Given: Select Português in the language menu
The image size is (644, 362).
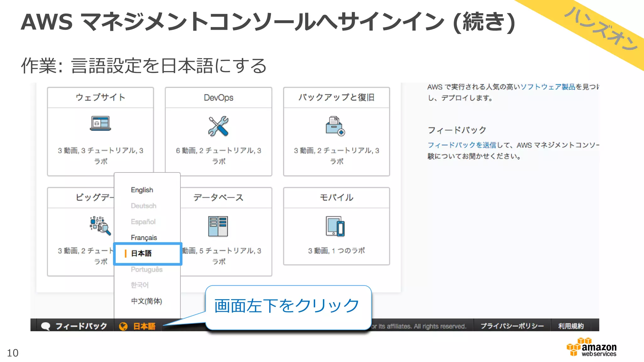Looking at the screenshot, I should tap(147, 269).
